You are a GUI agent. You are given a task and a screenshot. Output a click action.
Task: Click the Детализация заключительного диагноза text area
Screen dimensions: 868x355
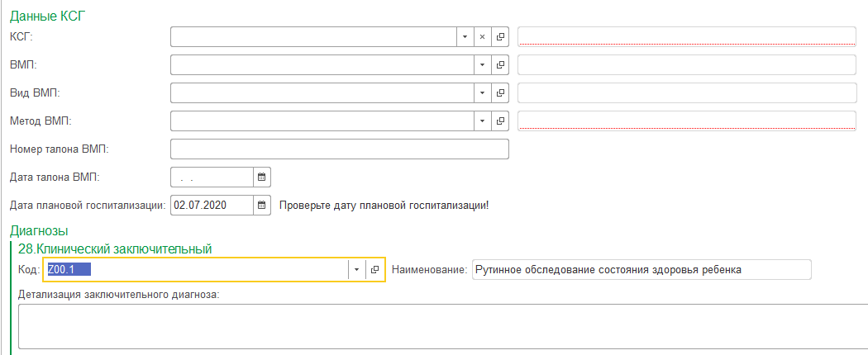[x=438, y=326]
